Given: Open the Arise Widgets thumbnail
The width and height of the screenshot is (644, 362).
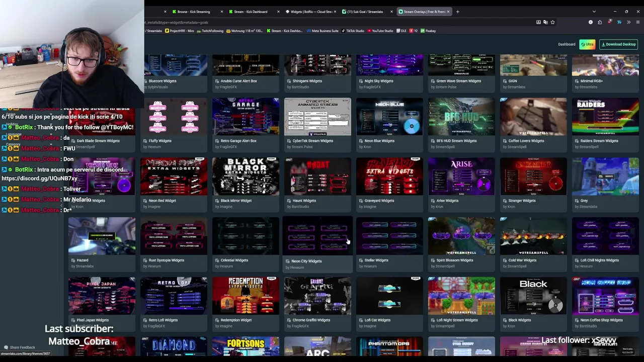Looking at the screenshot, I should tap(461, 176).
